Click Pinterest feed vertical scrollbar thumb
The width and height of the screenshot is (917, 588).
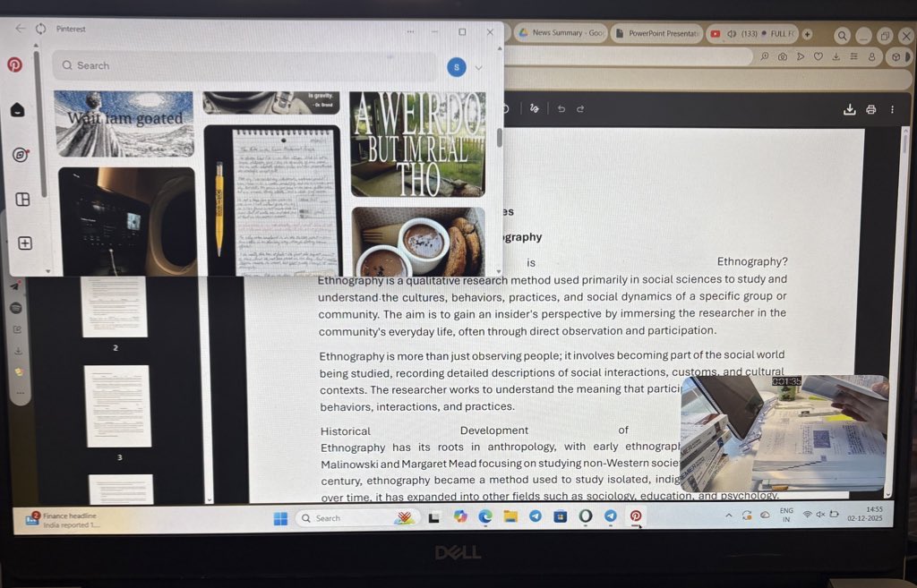pyautogui.click(x=499, y=138)
